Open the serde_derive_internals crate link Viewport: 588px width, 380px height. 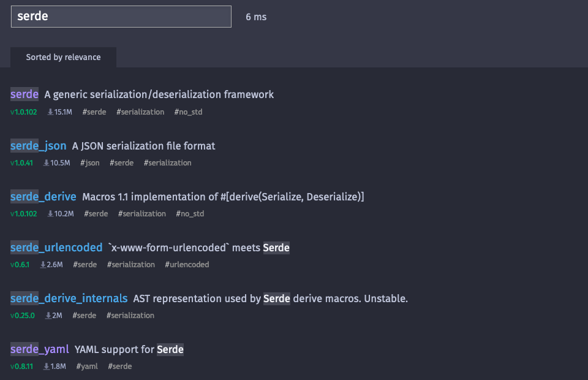[69, 298]
